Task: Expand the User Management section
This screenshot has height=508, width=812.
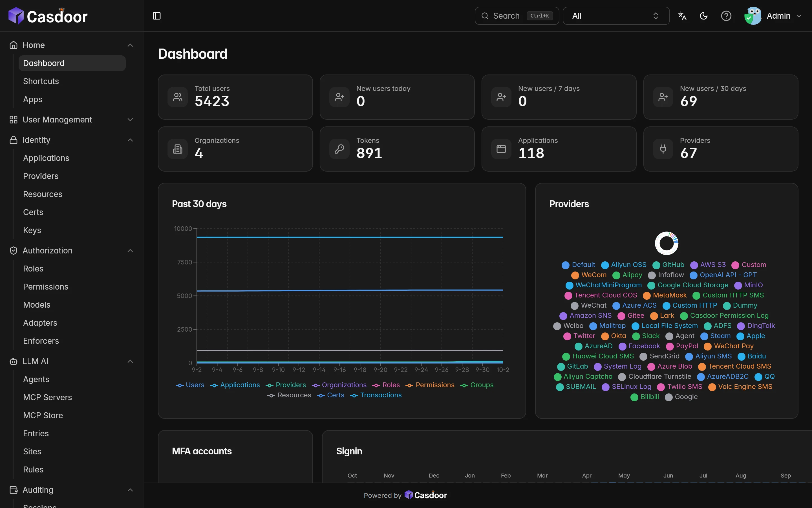Action: (x=130, y=120)
